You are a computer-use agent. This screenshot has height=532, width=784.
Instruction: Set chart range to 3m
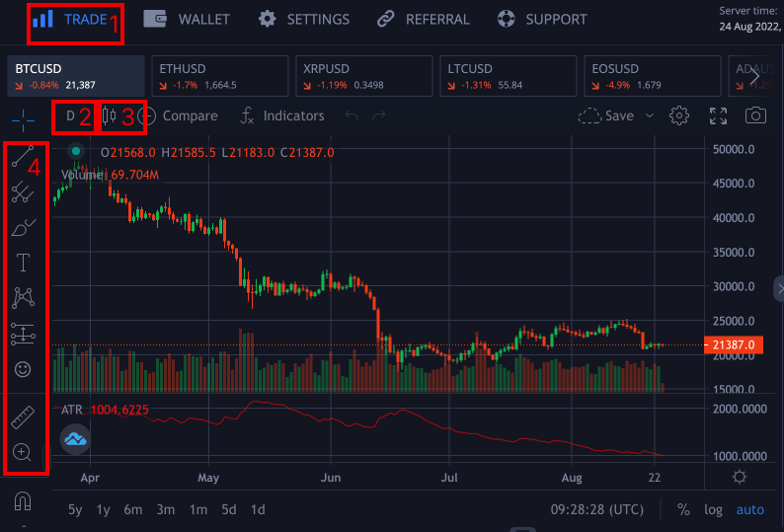(x=165, y=510)
